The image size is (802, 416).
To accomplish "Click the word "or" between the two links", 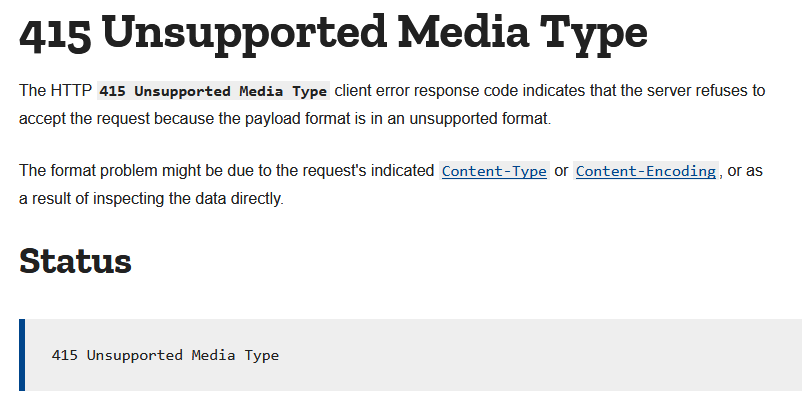I will coord(561,171).
